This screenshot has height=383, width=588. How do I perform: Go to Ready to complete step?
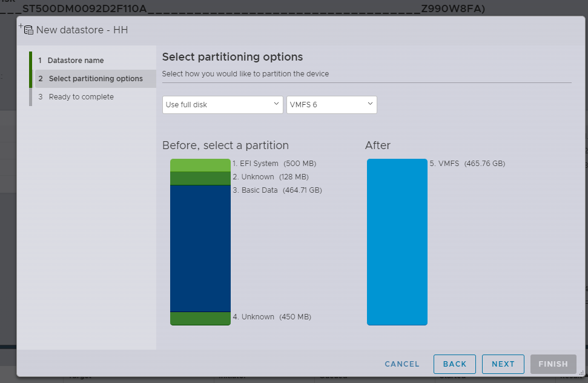(81, 97)
